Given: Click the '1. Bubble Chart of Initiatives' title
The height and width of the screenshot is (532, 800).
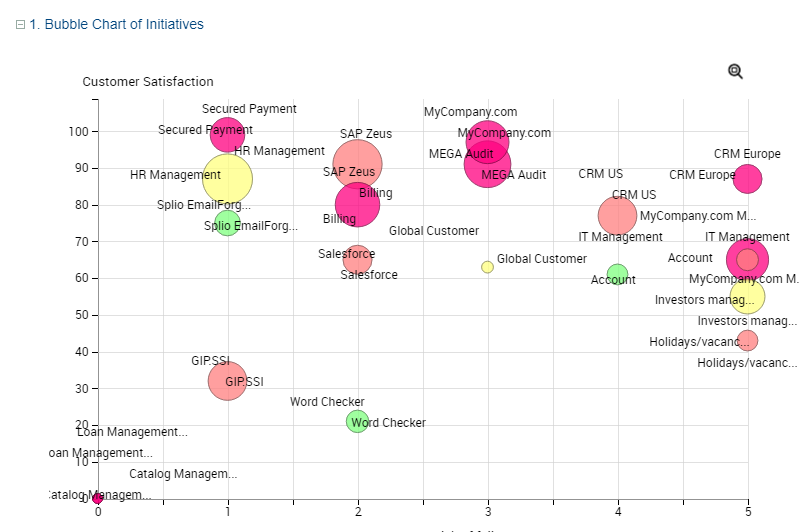Looking at the screenshot, I should 123,24.
